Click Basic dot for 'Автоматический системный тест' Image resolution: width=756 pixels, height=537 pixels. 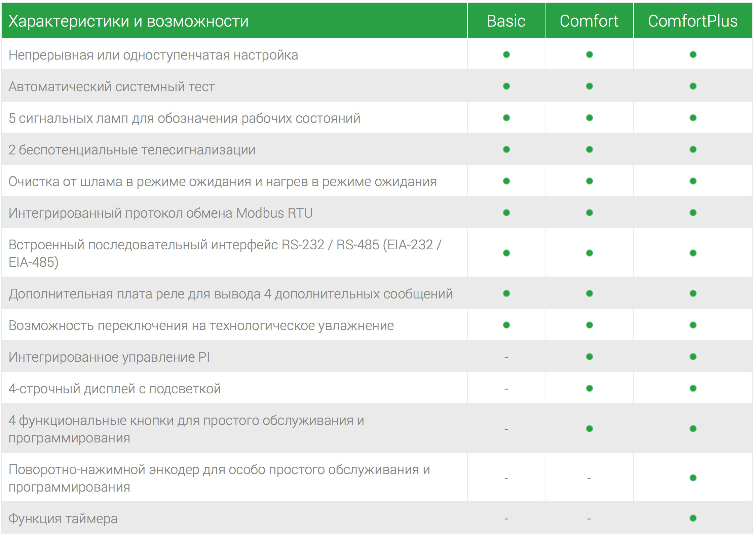click(506, 86)
